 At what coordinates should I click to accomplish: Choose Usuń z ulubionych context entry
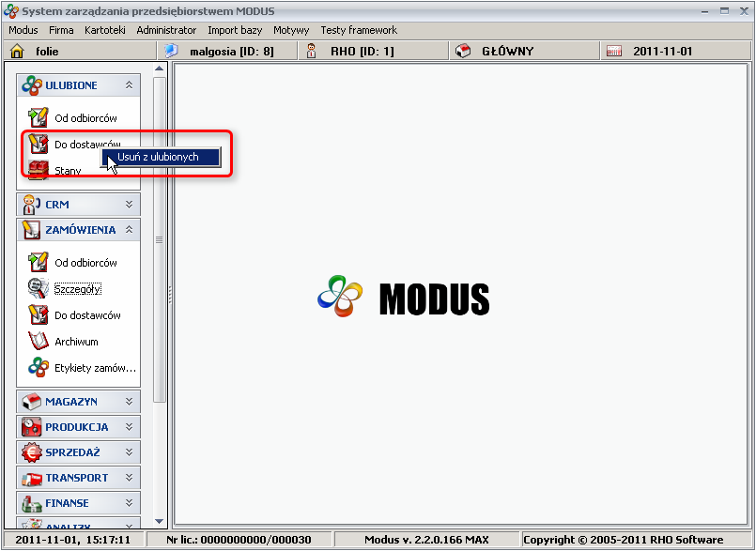click(160, 157)
